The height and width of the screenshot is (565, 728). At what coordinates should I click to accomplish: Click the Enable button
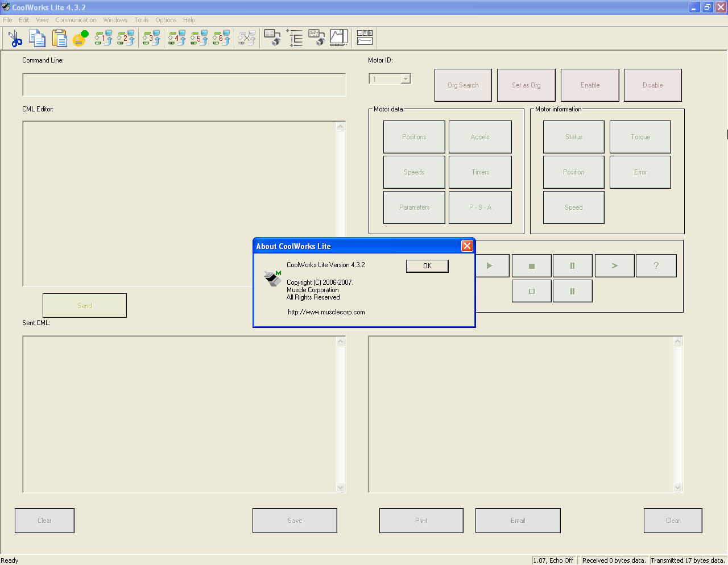pyautogui.click(x=590, y=85)
